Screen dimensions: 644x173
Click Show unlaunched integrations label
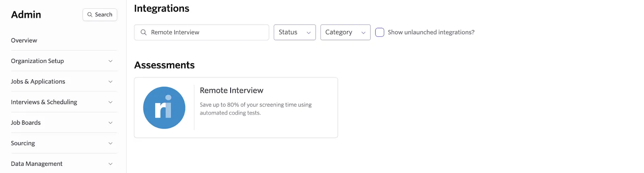pyautogui.click(x=431, y=32)
